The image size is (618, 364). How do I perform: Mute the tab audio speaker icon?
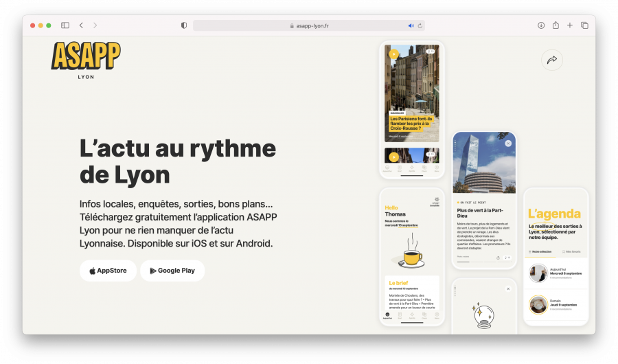(x=411, y=25)
